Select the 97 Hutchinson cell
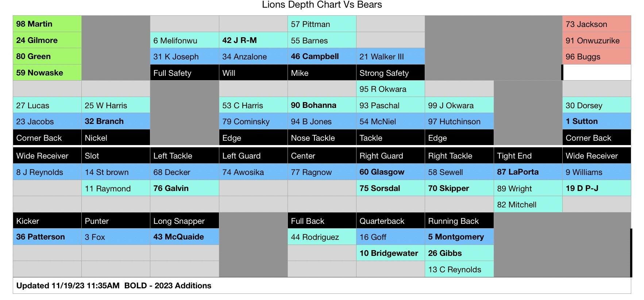The height and width of the screenshot is (300, 644). [459, 121]
